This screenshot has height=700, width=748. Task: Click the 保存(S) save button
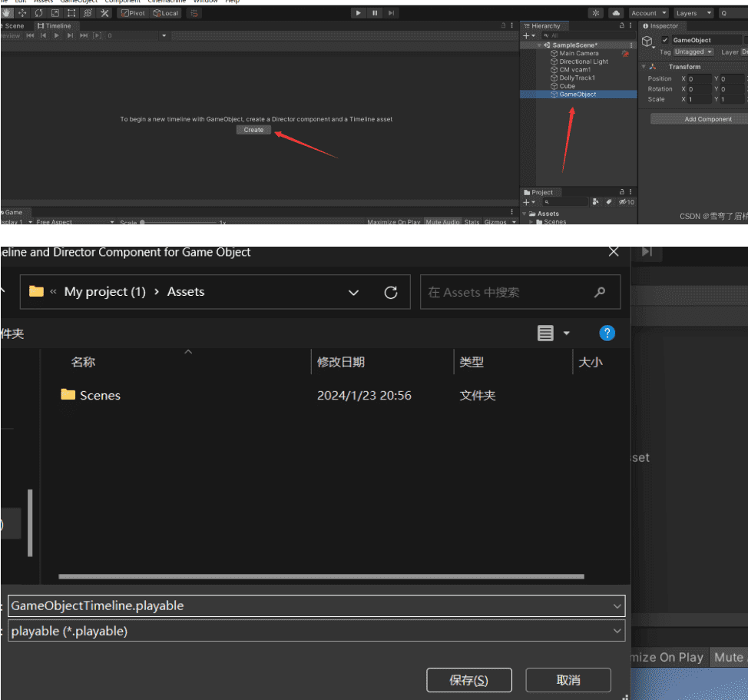pyautogui.click(x=468, y=680)
